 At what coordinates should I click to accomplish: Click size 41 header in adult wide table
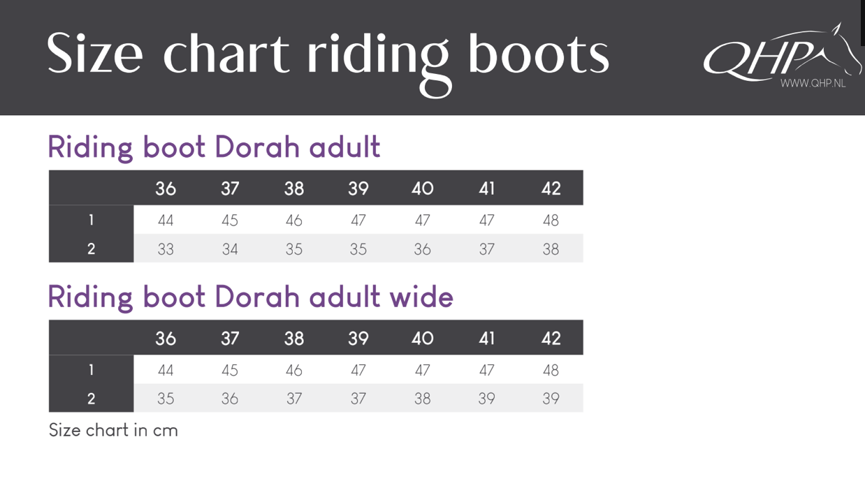[x=487, y=339]
